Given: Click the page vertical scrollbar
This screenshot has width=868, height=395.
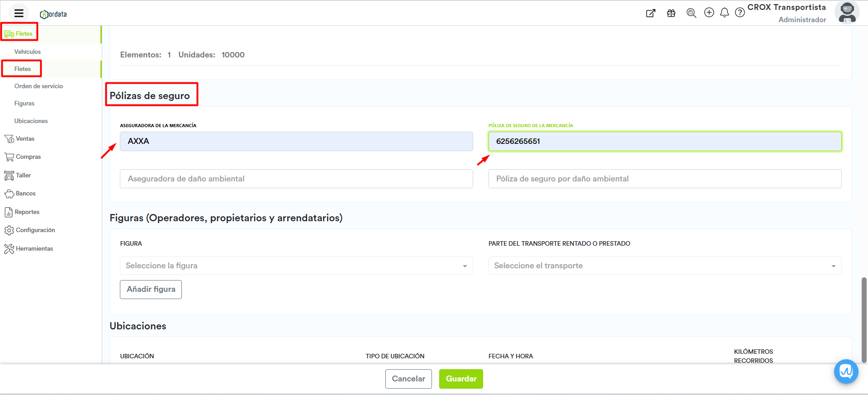Looking at the screenshot, I should [864, 319].
